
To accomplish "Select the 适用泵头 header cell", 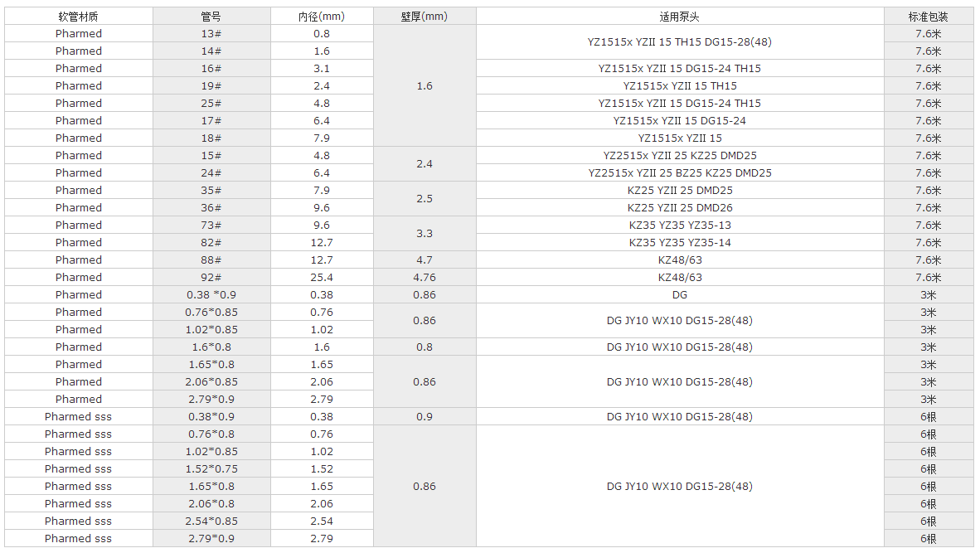I will pos(680,17).
